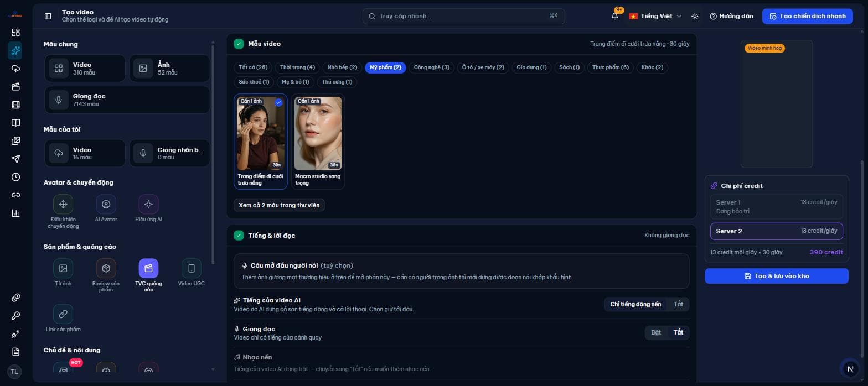Viewport: 868px width, 386px height.
Task: Select the Thực phẩm (6) category tab
Action: pos(611,67)
